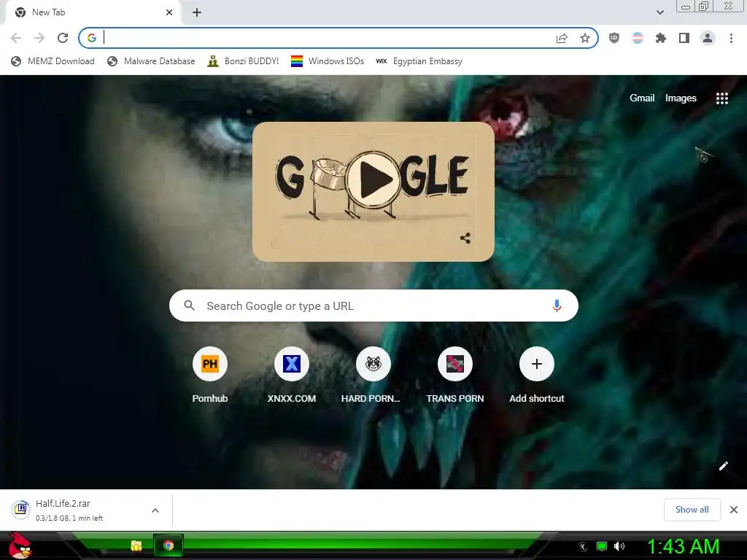Close the downloads bar
The height and width of the screenshot is (560, 747).
coord(734,510)
